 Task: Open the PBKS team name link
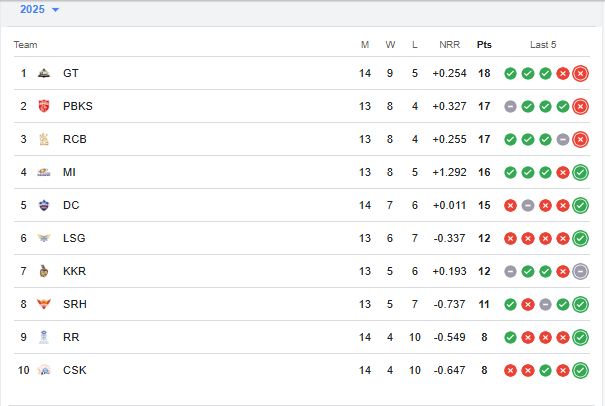78,106
